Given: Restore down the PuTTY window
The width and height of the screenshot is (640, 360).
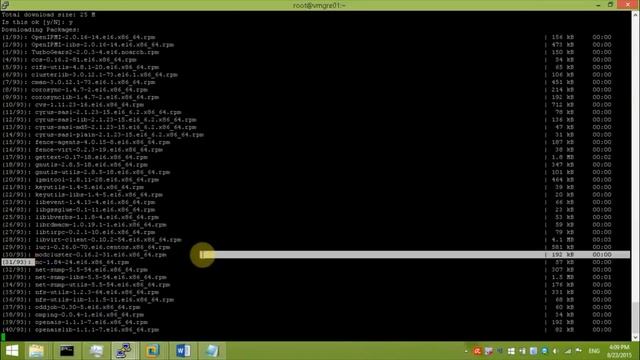Looking at the screenshot, I should point(611,5).
